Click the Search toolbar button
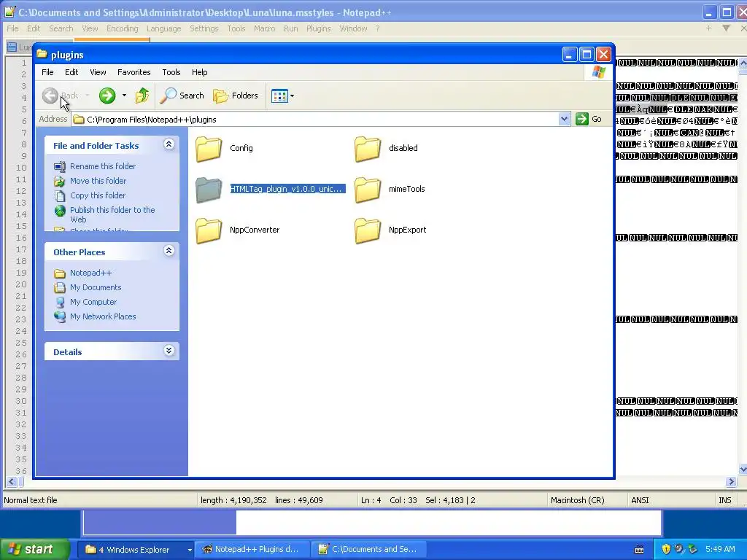Screen dimensions: 747x560 click(x=182, y=96)
